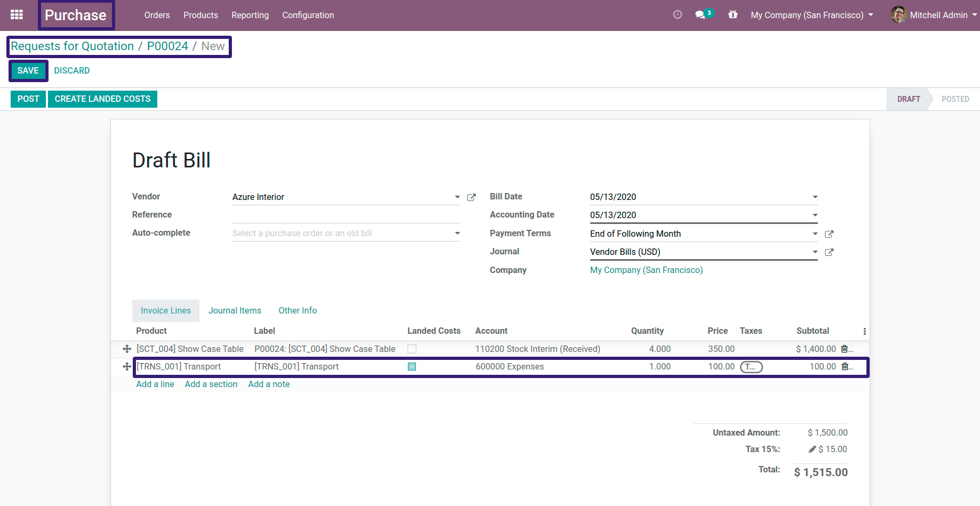This screenshot has width=980, height=506.
Task: Open the conversations chat icon
Action: pyautogui.click(x=701, y=15)
